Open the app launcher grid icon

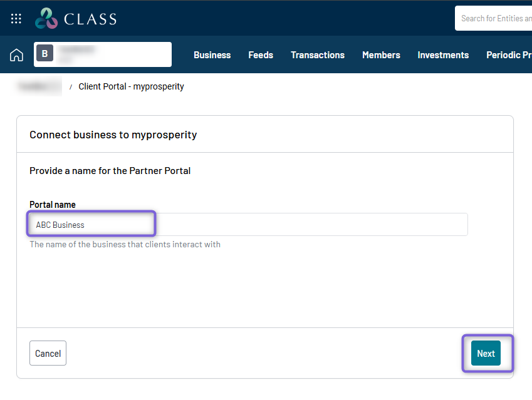click(x=16, y=19)
